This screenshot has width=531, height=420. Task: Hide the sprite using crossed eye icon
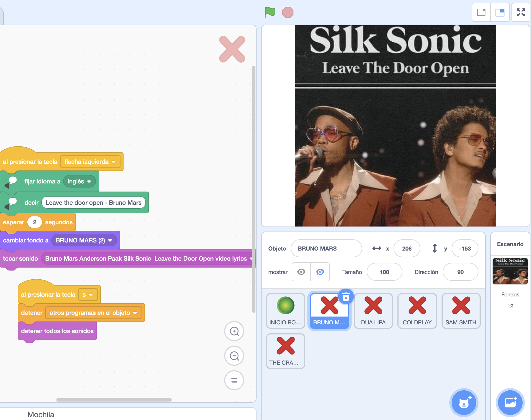(x=320, y=272)
